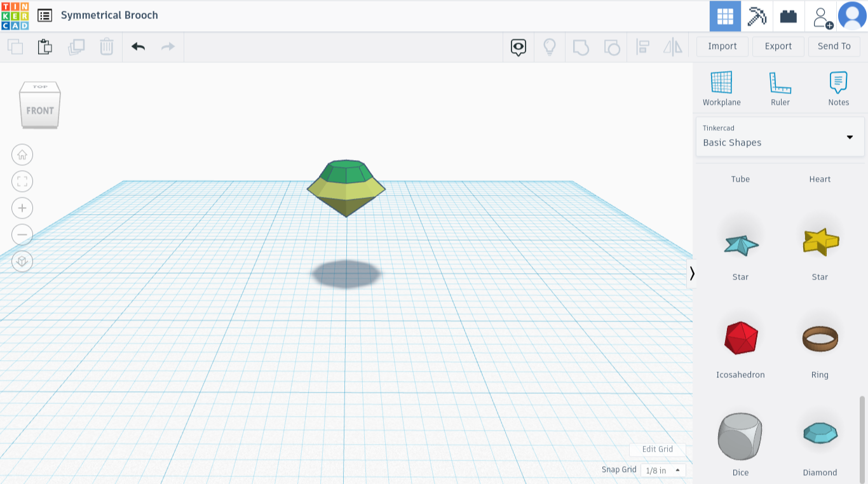This screenshot has height=484, width=868.
Task: Redo the last undone action
Action: pyautogui.click(x=168, y=46)
